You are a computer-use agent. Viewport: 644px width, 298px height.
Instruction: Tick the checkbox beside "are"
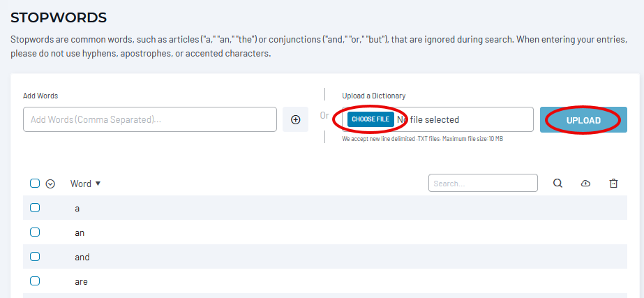point(35,281)
